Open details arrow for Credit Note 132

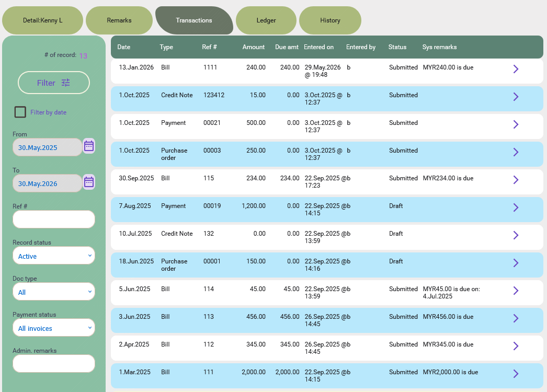(x=516, y=235)
